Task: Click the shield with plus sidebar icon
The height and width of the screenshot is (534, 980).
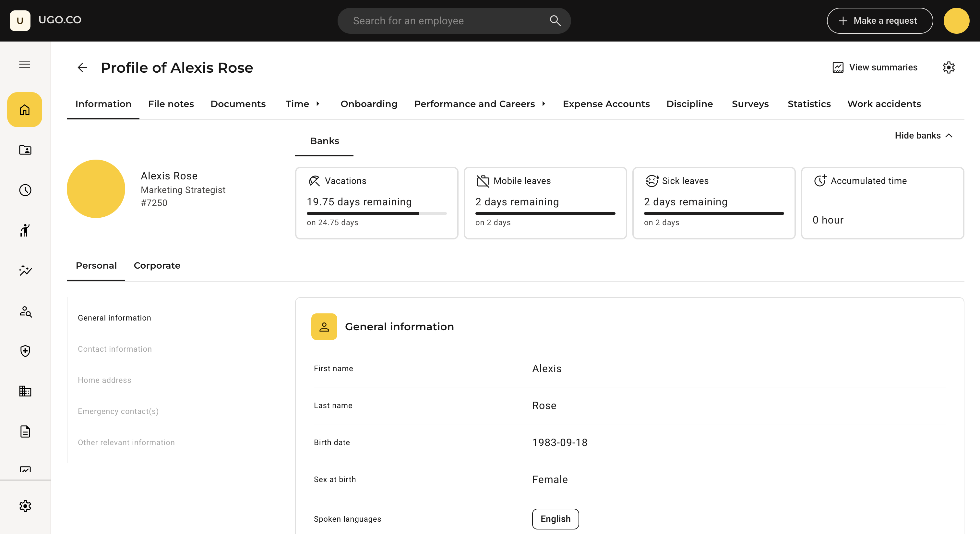Action: [25, 351]
